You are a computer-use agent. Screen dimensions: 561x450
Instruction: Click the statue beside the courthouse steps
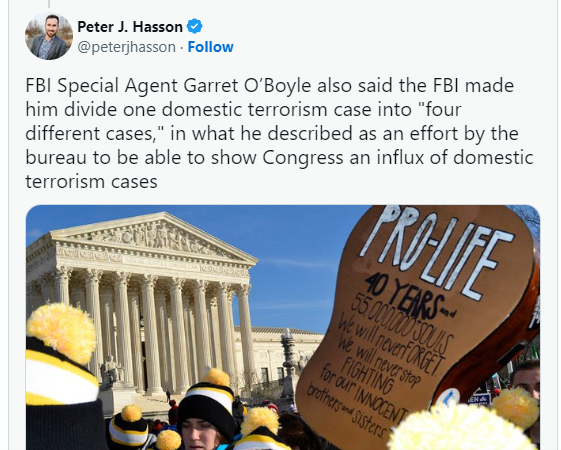pos(110,370)
